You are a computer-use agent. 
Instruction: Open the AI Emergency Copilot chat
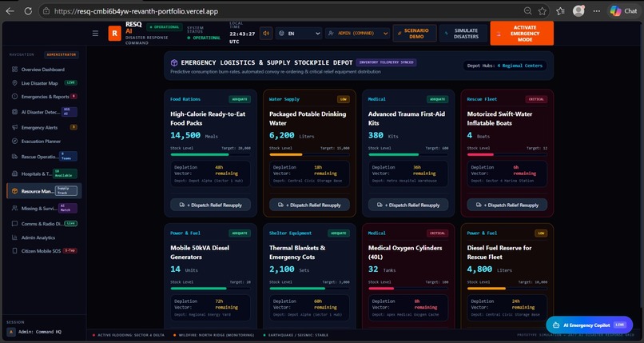[589, 325]
